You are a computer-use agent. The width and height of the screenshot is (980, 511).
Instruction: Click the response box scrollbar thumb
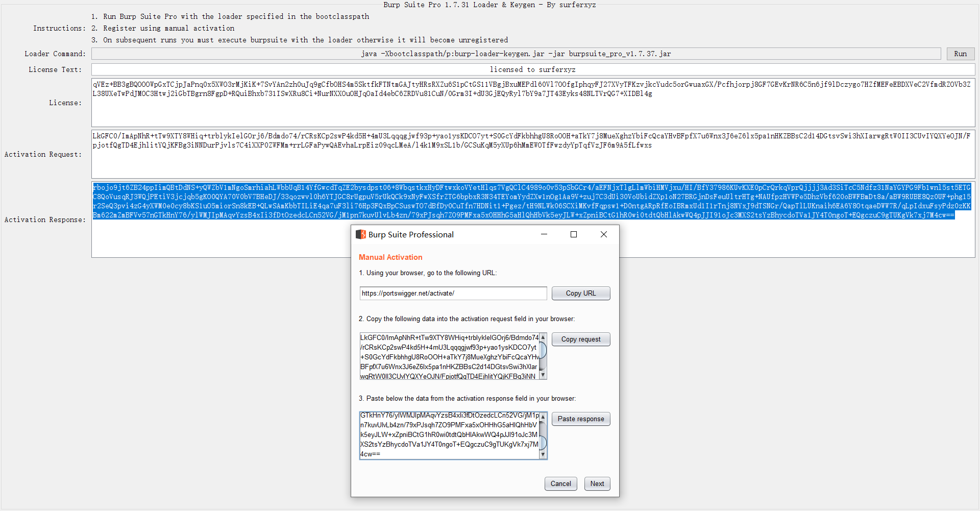543,442
